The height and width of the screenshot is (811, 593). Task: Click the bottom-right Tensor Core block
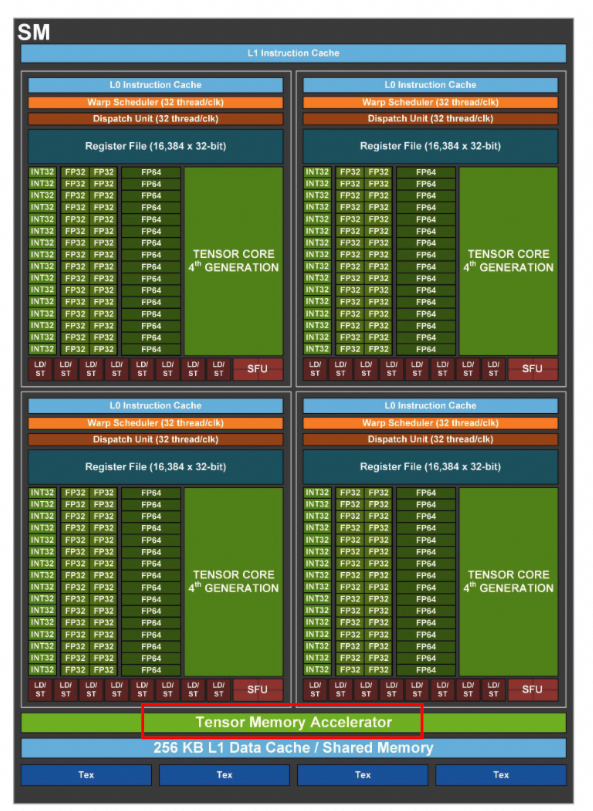[509, 581]
